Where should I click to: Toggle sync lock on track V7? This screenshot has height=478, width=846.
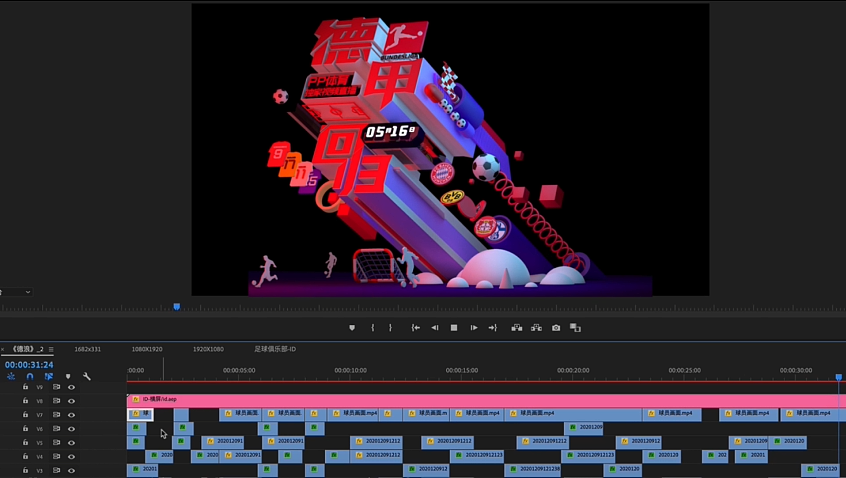pos(56,415)
